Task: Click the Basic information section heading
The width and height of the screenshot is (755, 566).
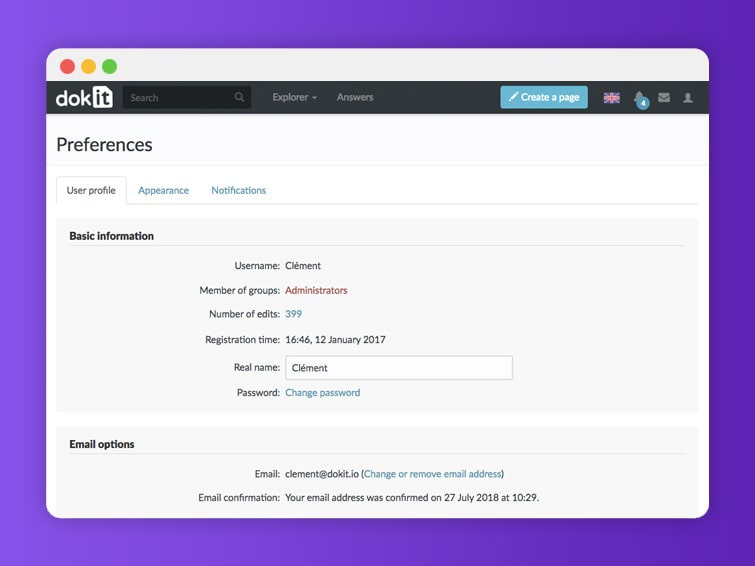Action: [112, 236]
